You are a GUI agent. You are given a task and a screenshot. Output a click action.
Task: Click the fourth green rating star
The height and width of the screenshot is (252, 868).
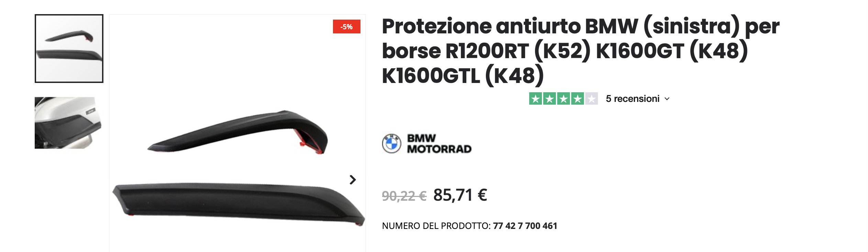click(578, 99)
